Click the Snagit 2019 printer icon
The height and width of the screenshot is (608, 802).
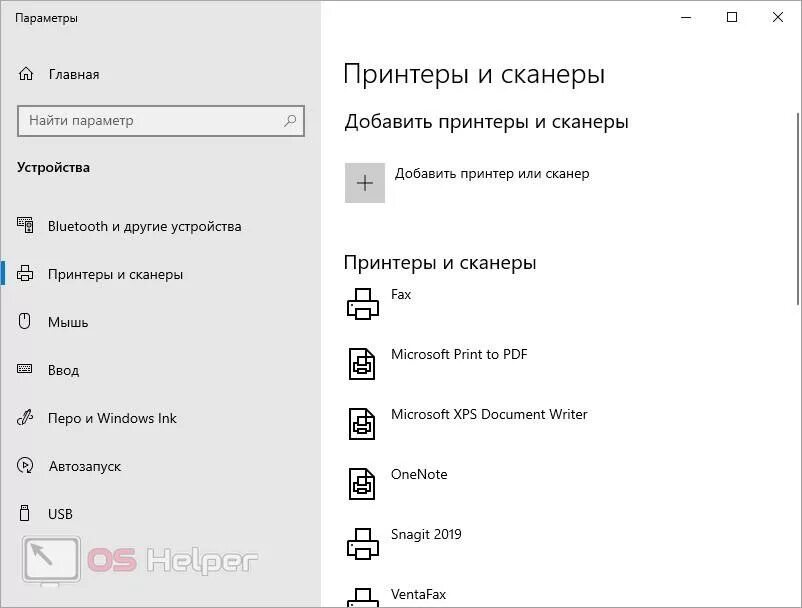(x=363, y=544)
